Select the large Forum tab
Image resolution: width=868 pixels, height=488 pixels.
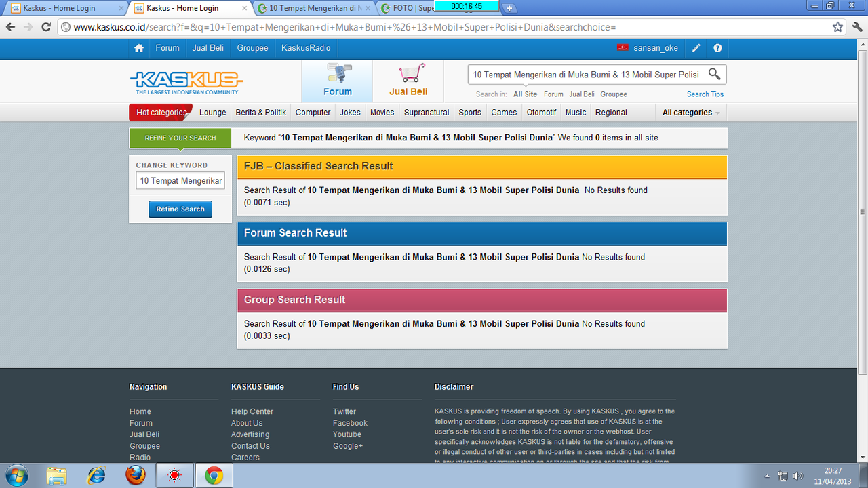[337, 81]
